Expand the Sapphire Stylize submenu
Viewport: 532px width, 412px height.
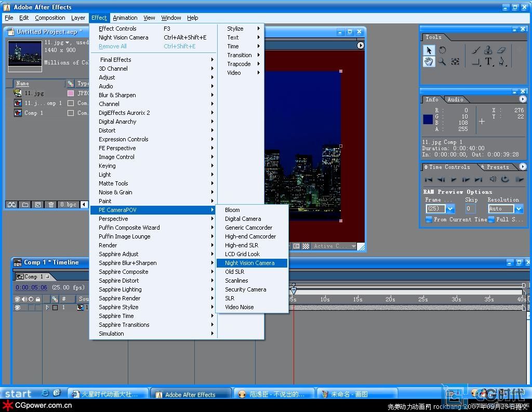pyautogui.click(x=153, y=307)
